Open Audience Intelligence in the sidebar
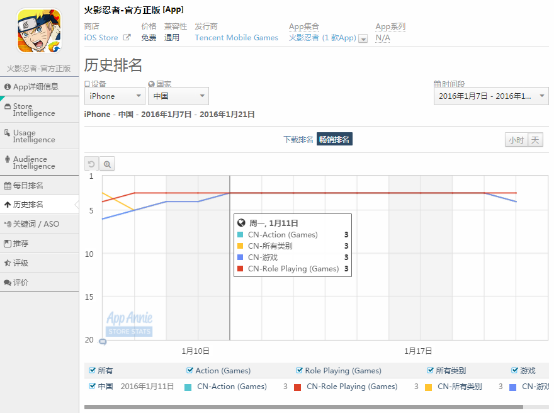 coord(40,163)
